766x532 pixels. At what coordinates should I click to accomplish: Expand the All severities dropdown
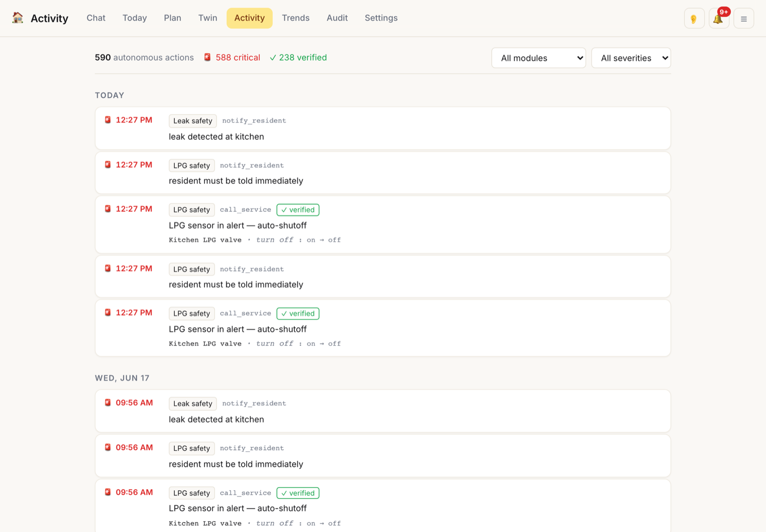tap(631, 58)
